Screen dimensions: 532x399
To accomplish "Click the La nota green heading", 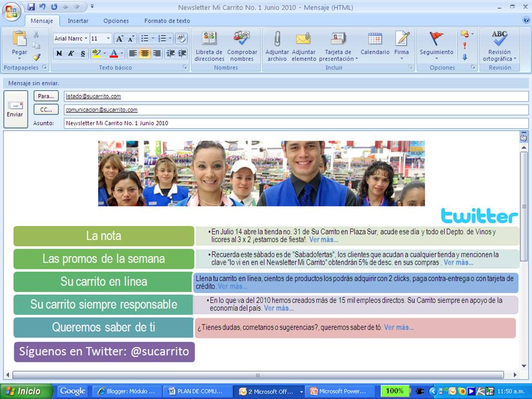I will click(104, 236).
